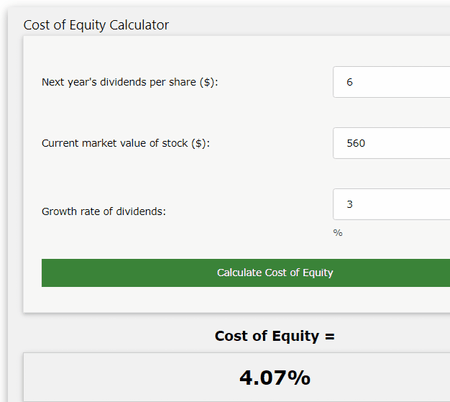This screenshot has width=450, height=402.
Task: Click the "Next year's dividends per share ($):" label
Action: pyautogui.click(x=130, y=82)
